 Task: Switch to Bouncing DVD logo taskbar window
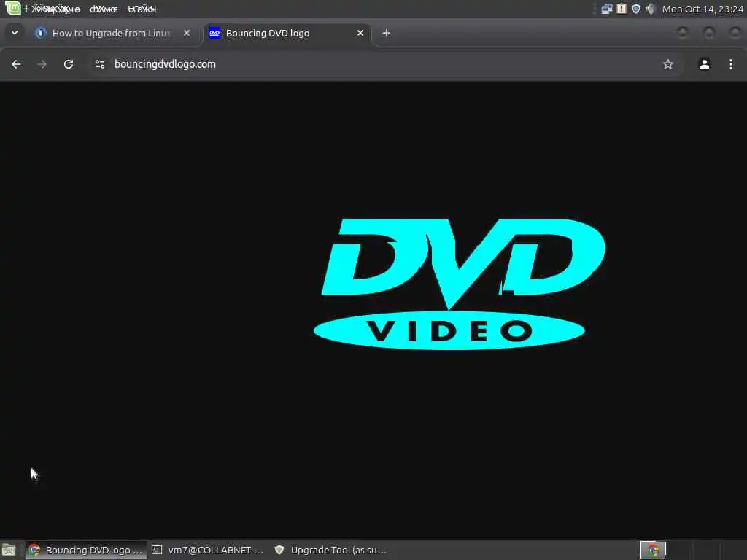[86, 550]
